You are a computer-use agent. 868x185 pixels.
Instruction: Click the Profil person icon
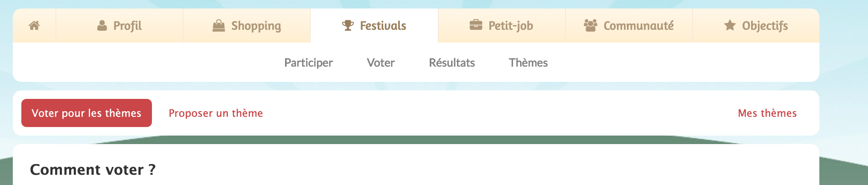[102, 26]
